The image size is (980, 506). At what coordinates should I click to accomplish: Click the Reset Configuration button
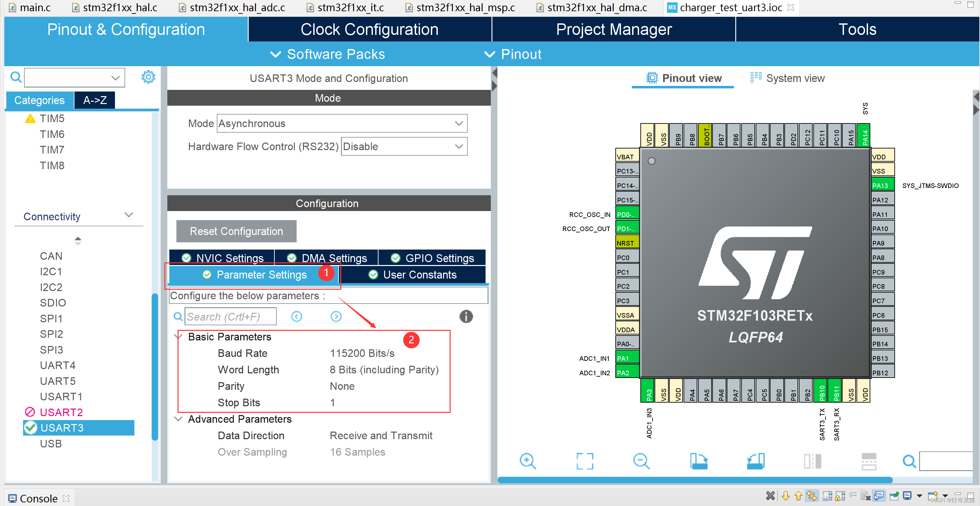236,231
